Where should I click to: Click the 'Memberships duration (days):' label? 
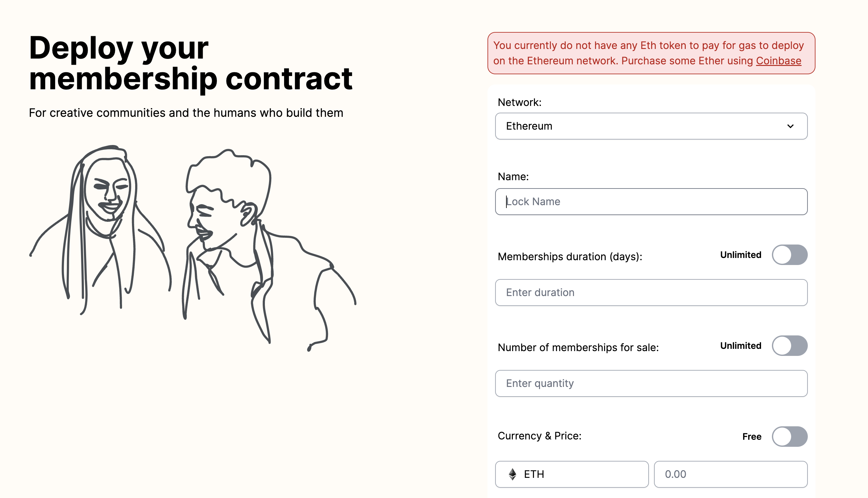569,257
